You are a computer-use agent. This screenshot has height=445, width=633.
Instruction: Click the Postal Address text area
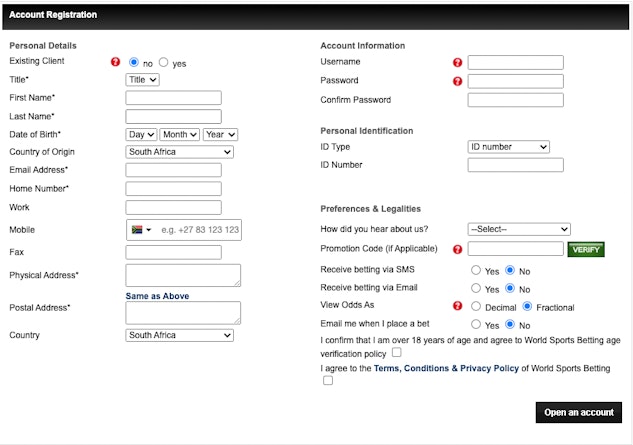click(x=183, y=313)
